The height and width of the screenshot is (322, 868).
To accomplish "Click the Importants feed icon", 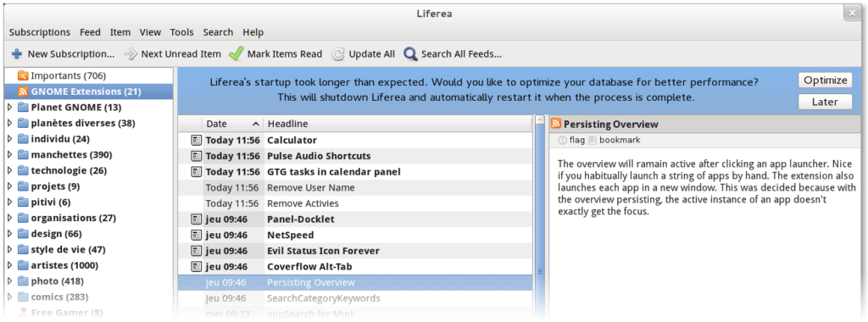I will 23,75.
